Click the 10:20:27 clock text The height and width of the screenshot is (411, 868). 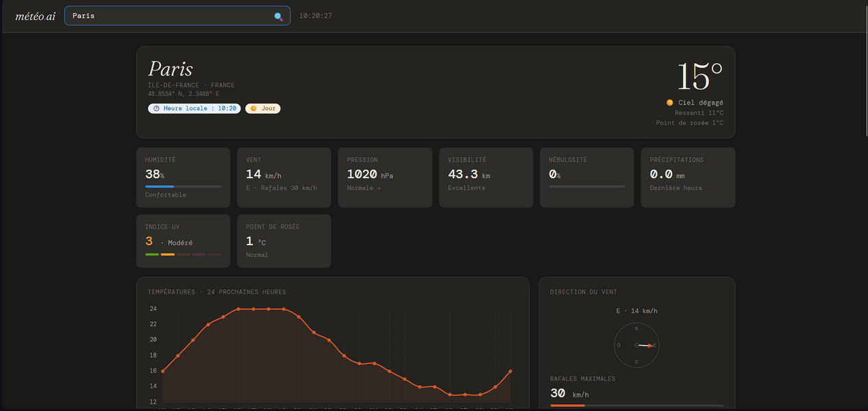point(316,16)
